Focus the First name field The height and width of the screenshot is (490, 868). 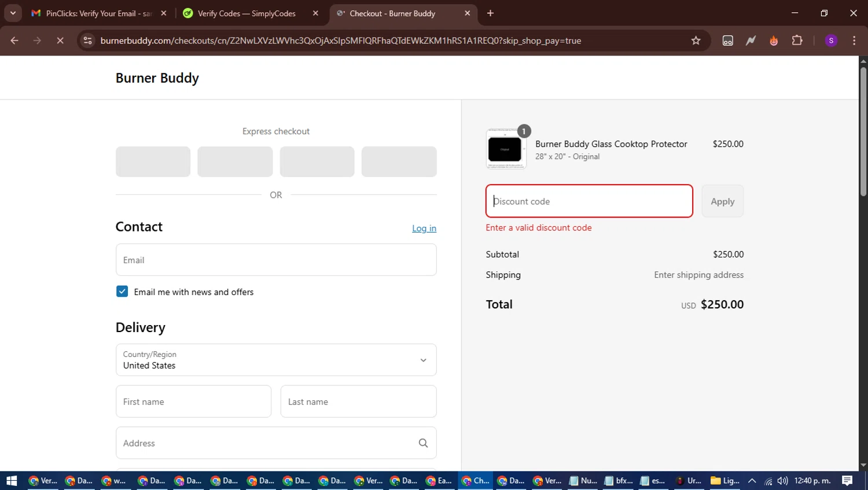(193, 401)
